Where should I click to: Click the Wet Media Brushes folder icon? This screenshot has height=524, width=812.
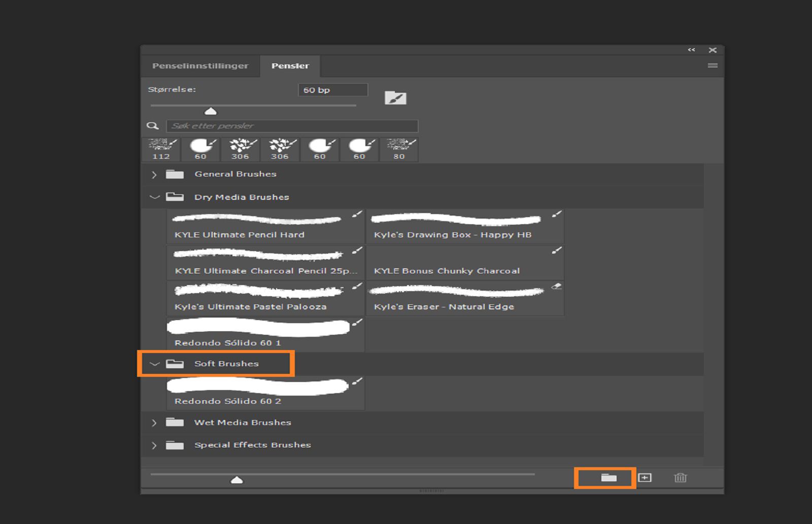click(x=175, y=422)
